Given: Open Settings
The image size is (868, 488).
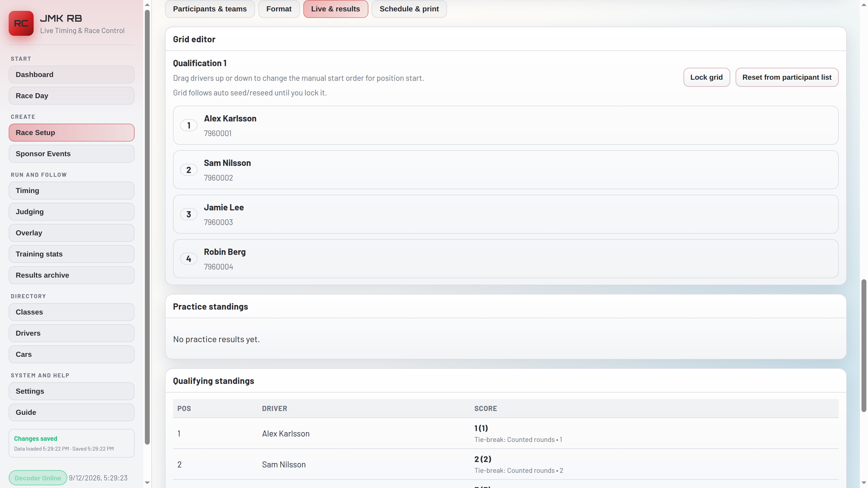Looking at the screenshot, I should (x=71, y=391).
